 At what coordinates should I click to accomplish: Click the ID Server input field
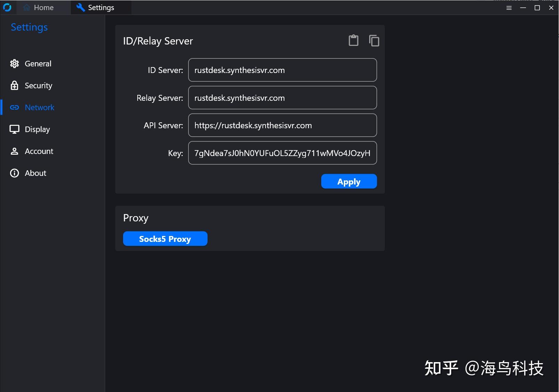[282, 70]
